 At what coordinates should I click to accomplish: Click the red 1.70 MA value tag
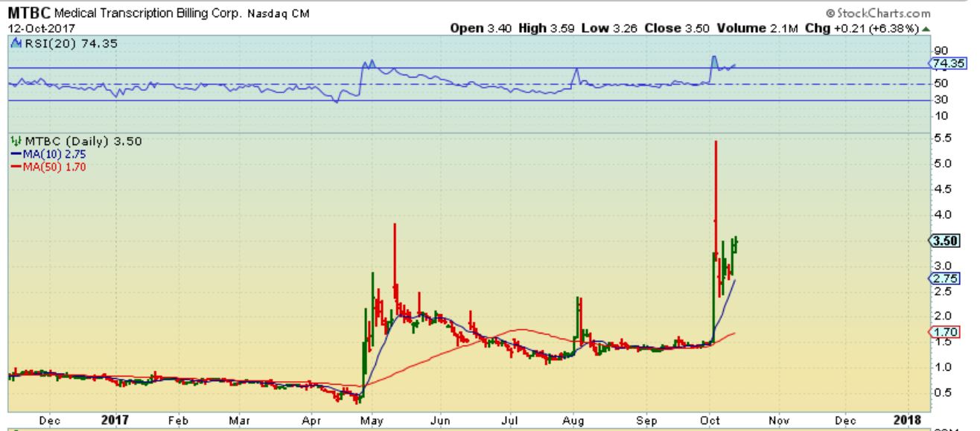click(x=946, y=332)
